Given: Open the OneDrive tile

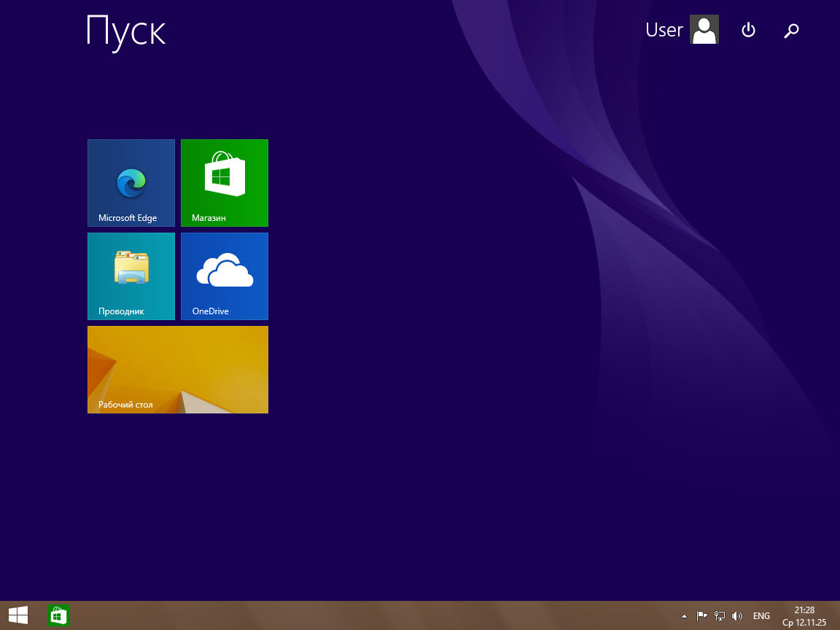Looking at the screenshot, I should coord(225,276).
